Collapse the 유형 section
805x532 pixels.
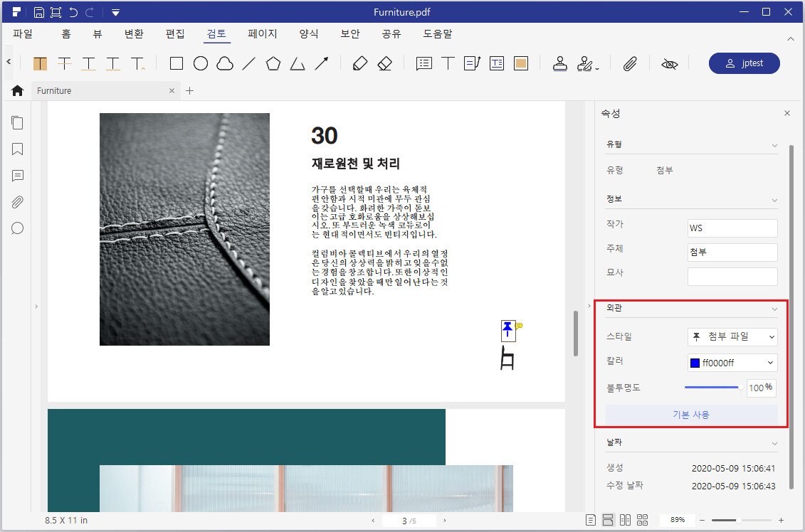pos(774,146)
